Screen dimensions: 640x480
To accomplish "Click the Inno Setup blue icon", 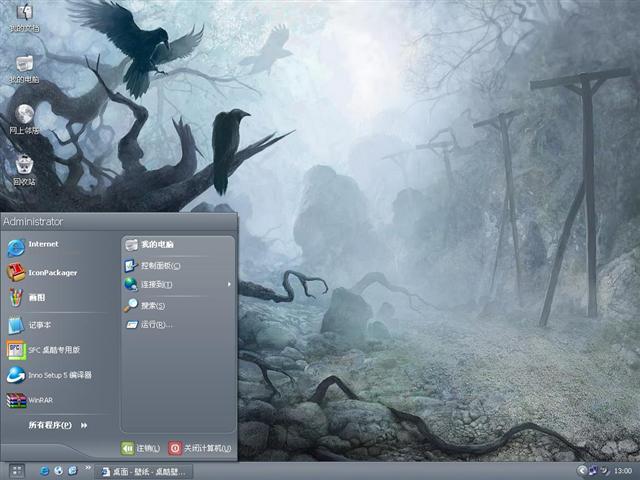I will click(x=16, y=375).
